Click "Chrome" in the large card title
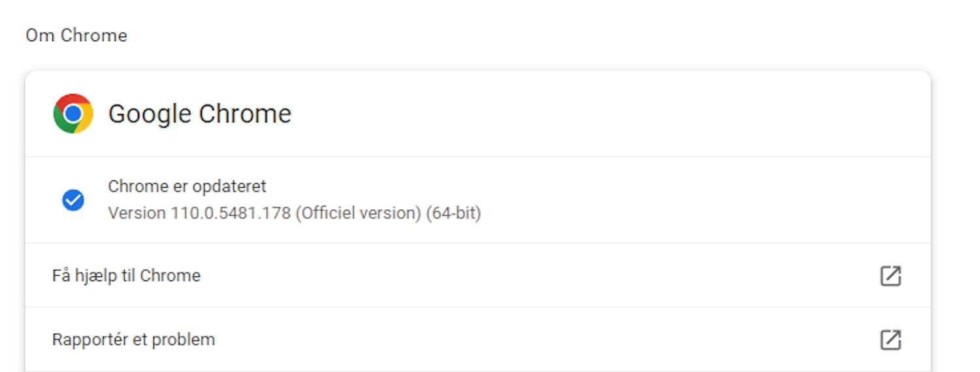The height and width of the screenshot is (372, 980). coord(245,114)
